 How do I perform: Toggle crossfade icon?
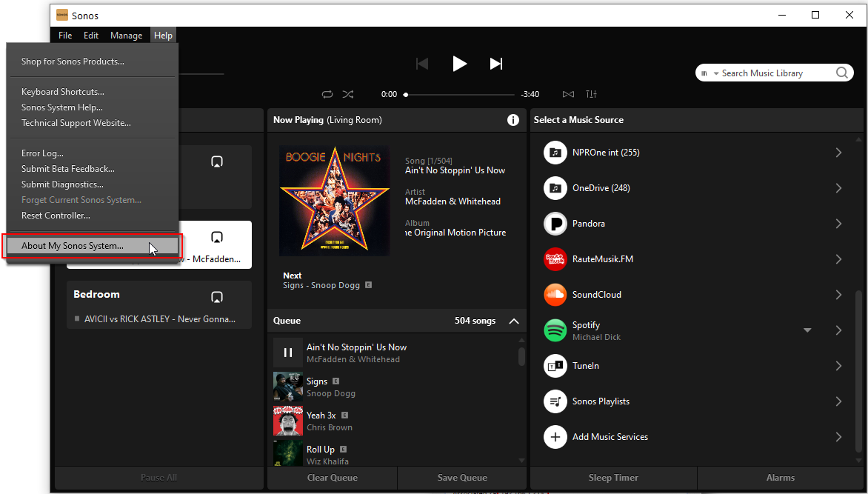click(x=568, y=94)
